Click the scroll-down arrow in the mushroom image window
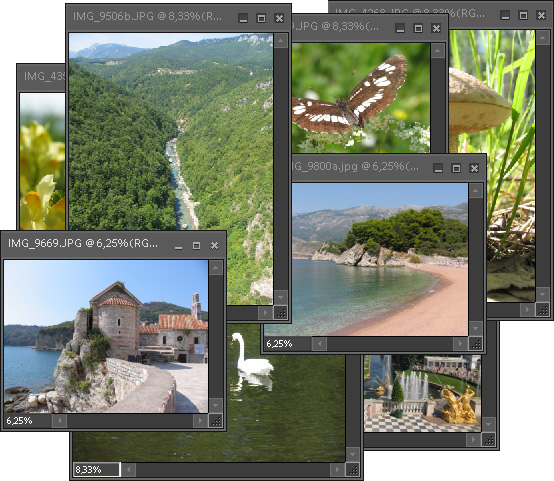554x481 pixels. pyautogui.click(x=543, y=294)
